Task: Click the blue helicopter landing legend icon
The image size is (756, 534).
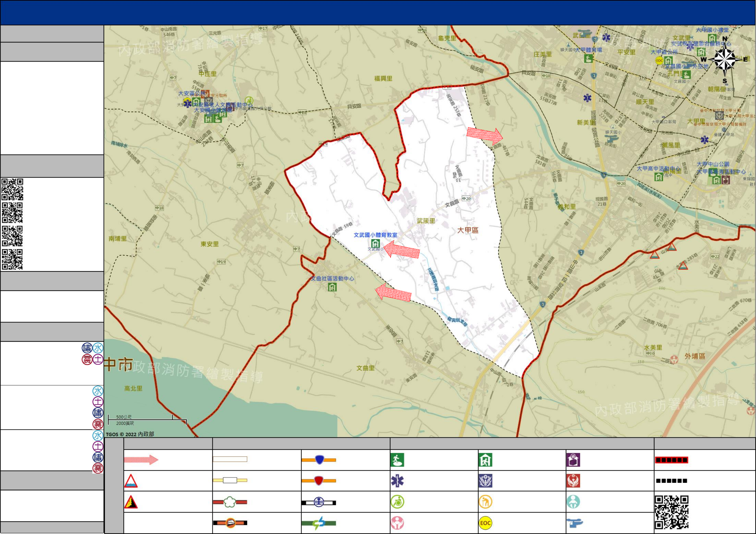Action: tap(575, 523)
